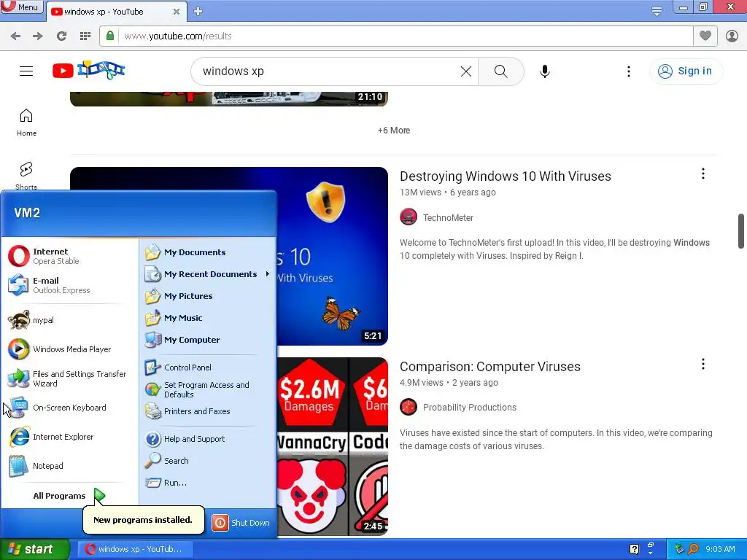The width and height of the screenshot is (747, 560).
Task: Open Comparison Computer Viruses thumbnail
Action: (x=333, y=447)
